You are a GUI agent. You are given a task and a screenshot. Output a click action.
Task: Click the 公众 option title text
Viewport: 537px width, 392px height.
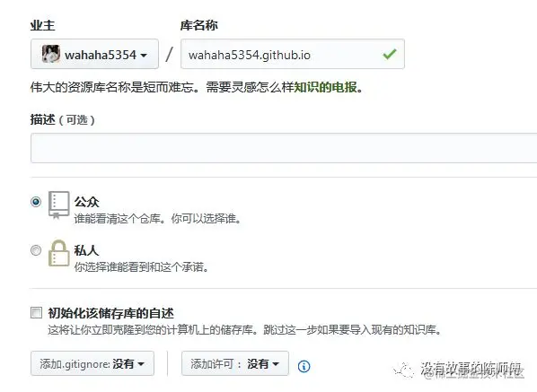(x=86, y=202)
